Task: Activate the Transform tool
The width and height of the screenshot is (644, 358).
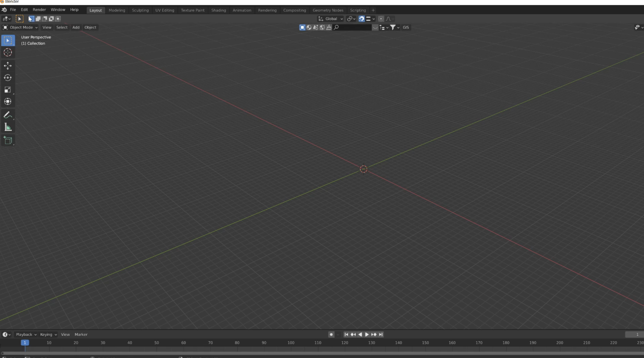Action: click(x=8, y=102)
